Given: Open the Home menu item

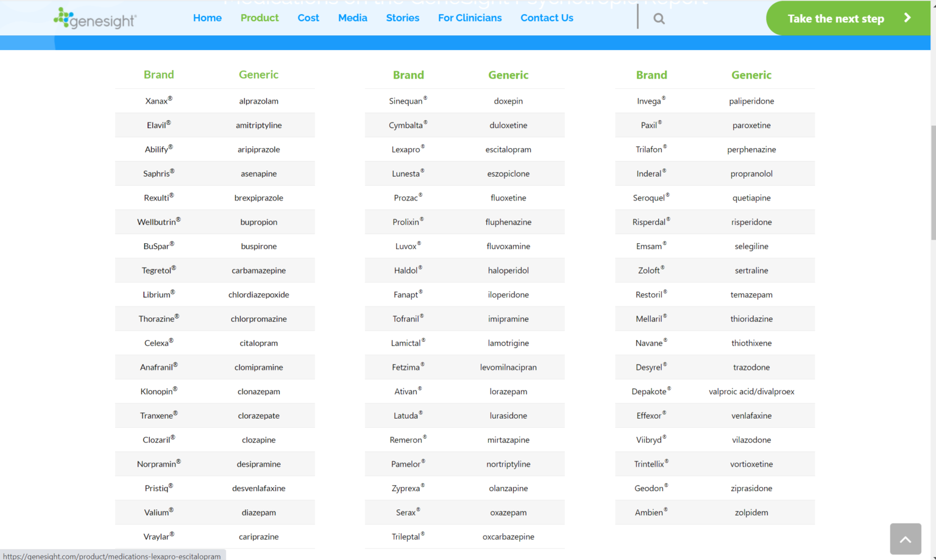Looking at the screenshot, I should pyautogui.click(x=207, y=18).
